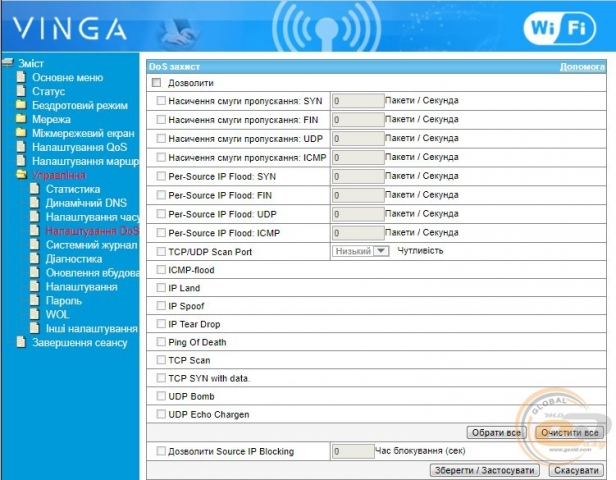
Task: Enable the Дозволити DoS protection checkbox
Action: 156,82
